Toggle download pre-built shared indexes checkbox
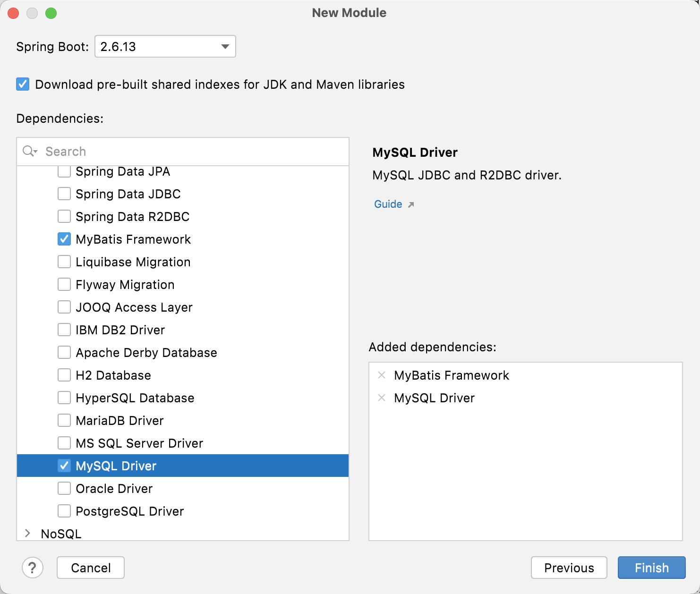This screenshot has width=700, height=594. [23, 84]
